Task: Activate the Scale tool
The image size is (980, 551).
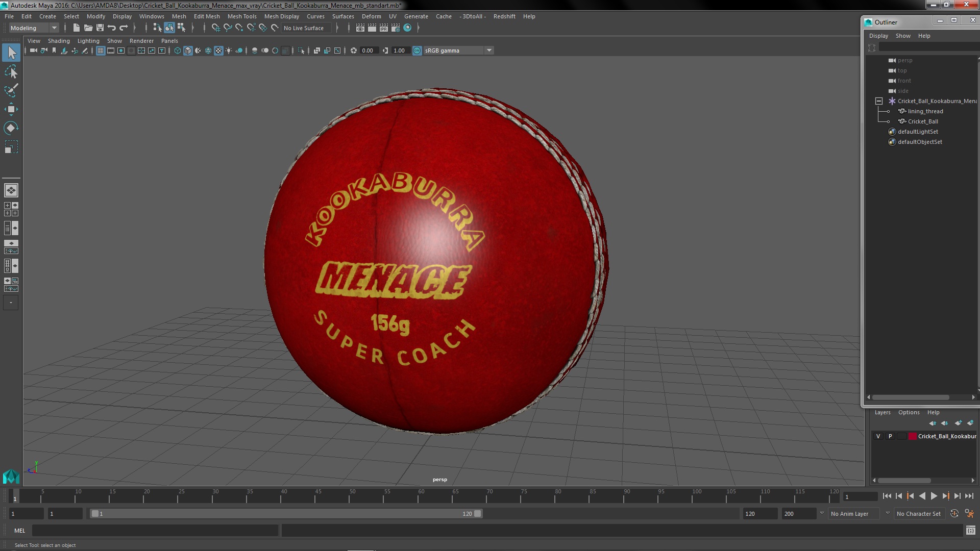Action: [11, 147]
